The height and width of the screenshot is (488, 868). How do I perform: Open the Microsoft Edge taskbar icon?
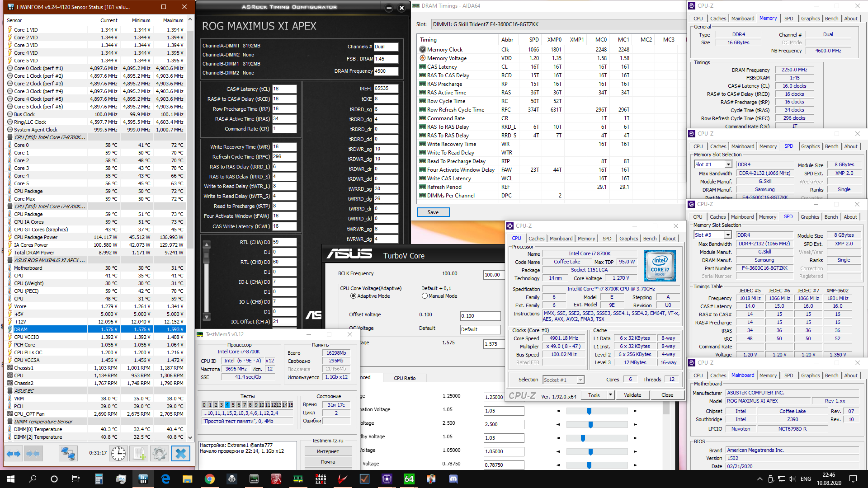pos(165,479)
